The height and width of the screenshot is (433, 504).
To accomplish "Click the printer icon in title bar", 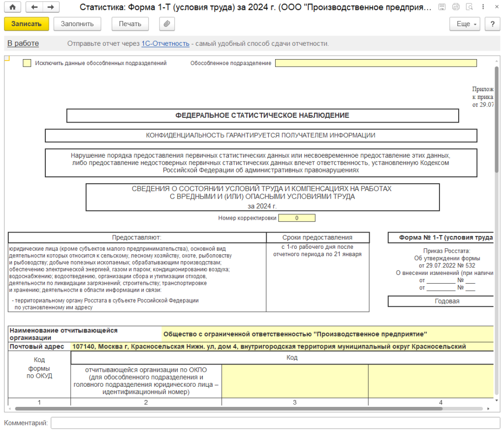I will pyautogui.click(x=456, y=7).
